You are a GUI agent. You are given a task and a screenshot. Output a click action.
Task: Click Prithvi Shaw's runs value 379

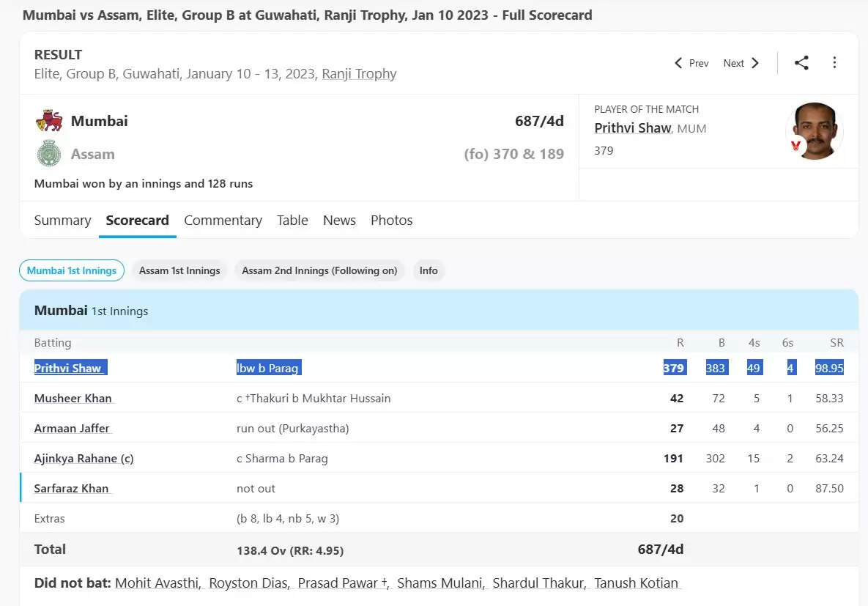tap(674, 369)
